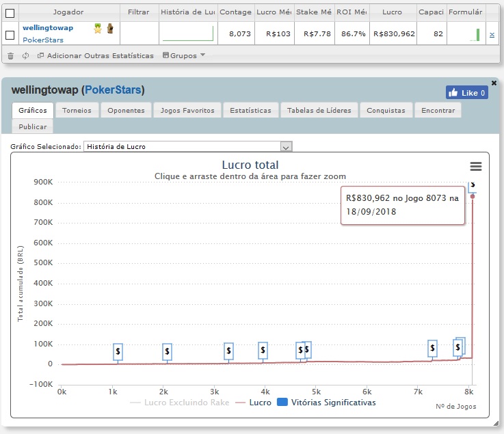This screenshot has height=434, width=504.
Task: Sort by Lucro column header
Action: (x=393, y=12)
